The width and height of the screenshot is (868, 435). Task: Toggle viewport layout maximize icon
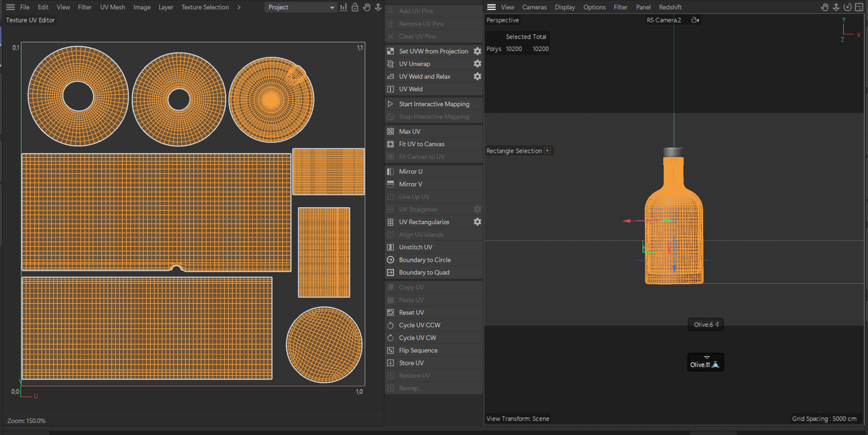(x=859, y=7)
